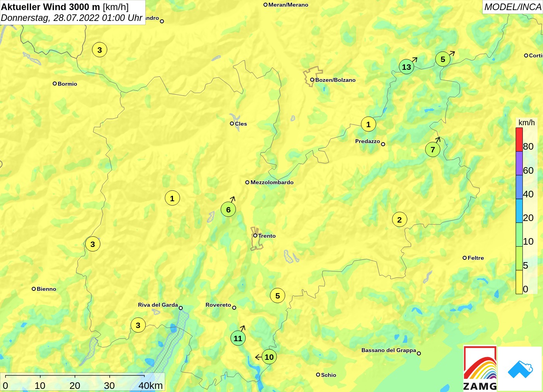Click the station marker 3 north of Bienno
This screenshot has width=543, height=392.
point(93,244)
